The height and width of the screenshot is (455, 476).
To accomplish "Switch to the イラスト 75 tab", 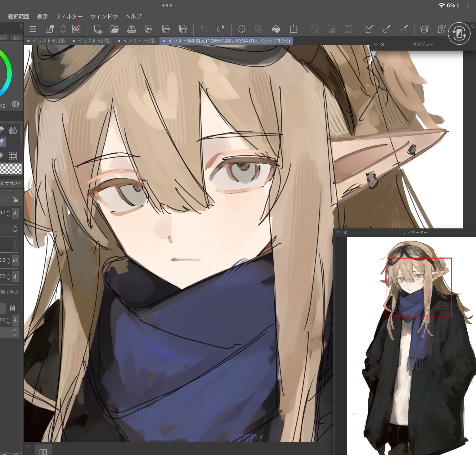I will [138, 41].
